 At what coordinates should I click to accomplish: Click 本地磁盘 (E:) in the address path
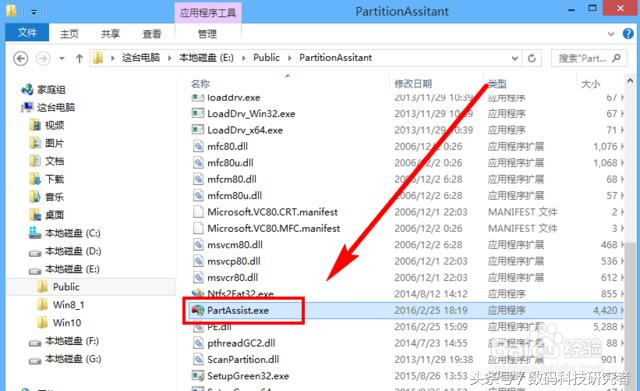pyautogui.click(x=206, y=58)
